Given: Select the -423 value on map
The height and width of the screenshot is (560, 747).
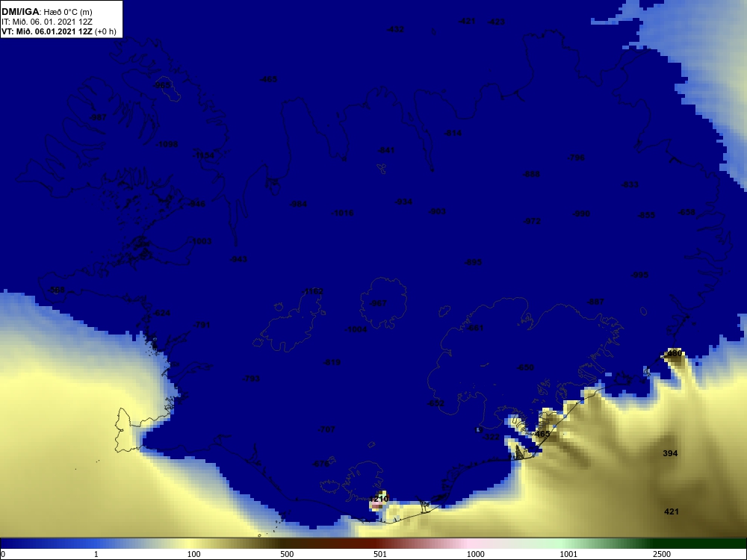Looking at the screenshot, I should [497, 22].
